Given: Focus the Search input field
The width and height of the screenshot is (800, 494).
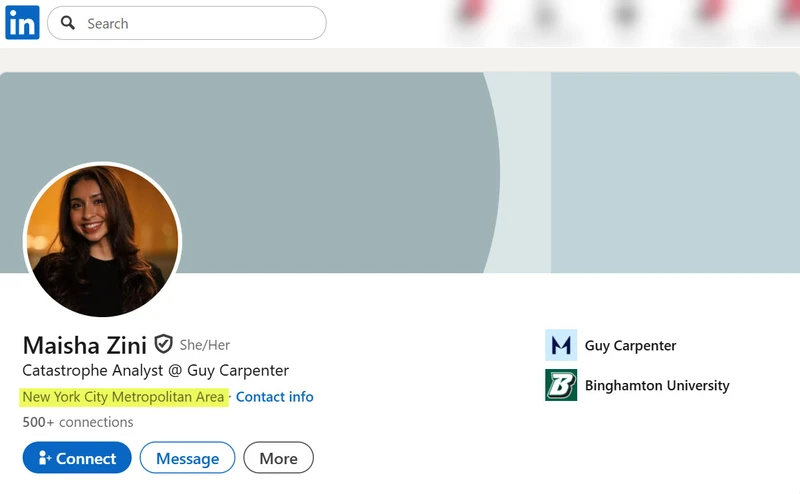Looking at the screenshot, I should 187,23.
